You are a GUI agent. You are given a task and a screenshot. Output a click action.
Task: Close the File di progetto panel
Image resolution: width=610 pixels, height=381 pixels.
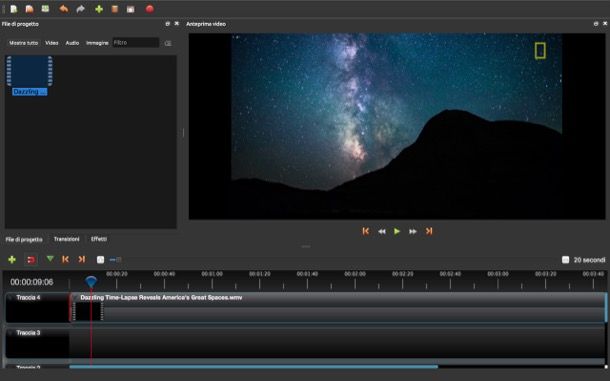coord(177,24)
